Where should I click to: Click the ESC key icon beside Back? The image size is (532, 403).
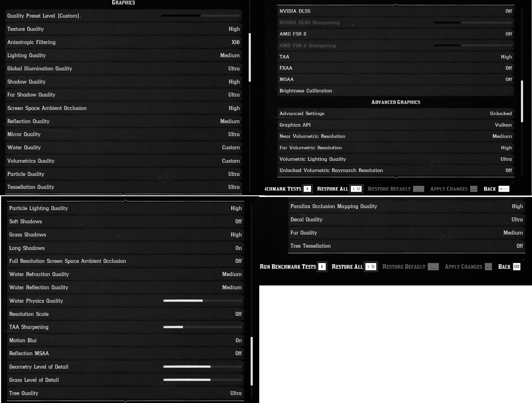coord(517,267)
